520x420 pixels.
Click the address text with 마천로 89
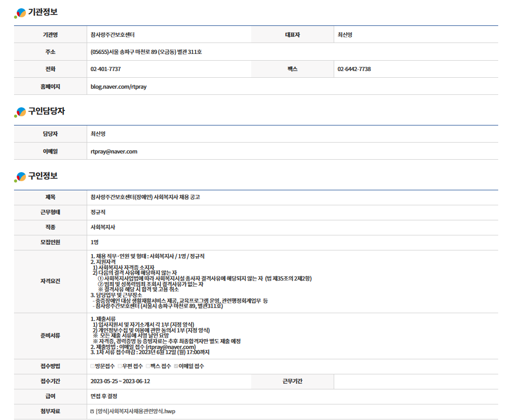coord(146,52)
